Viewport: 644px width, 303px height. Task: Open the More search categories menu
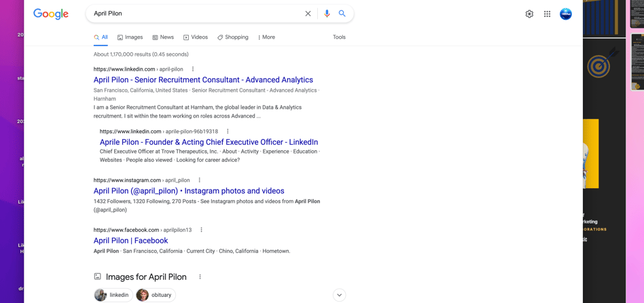(x=266, y=37)
